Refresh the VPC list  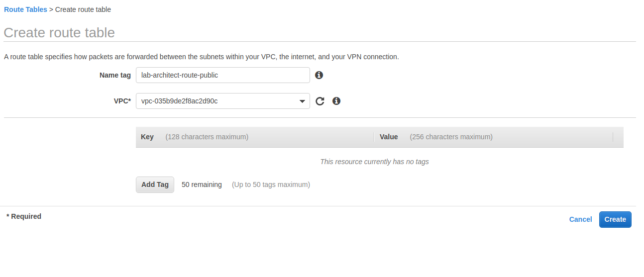tap(320, 101)
